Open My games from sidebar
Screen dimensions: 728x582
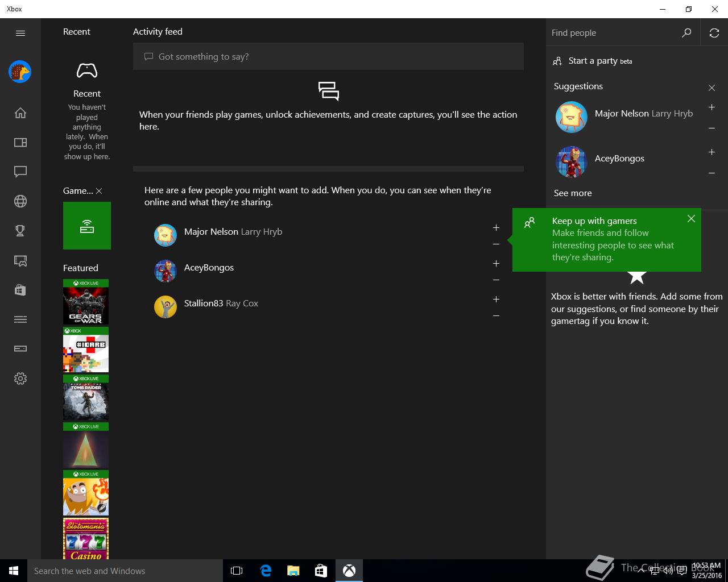20,142
